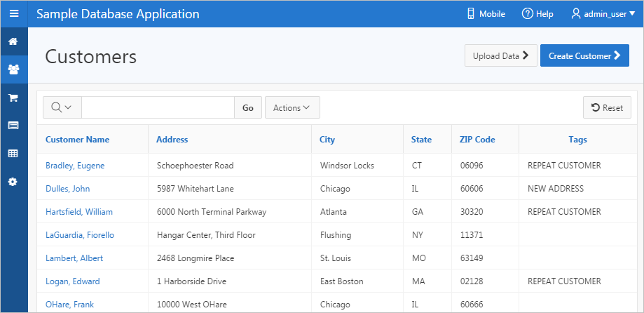The width and height of the screenshot is (644, 313).
Task: Click the Go search button
Action: click(x=248, y=107)
